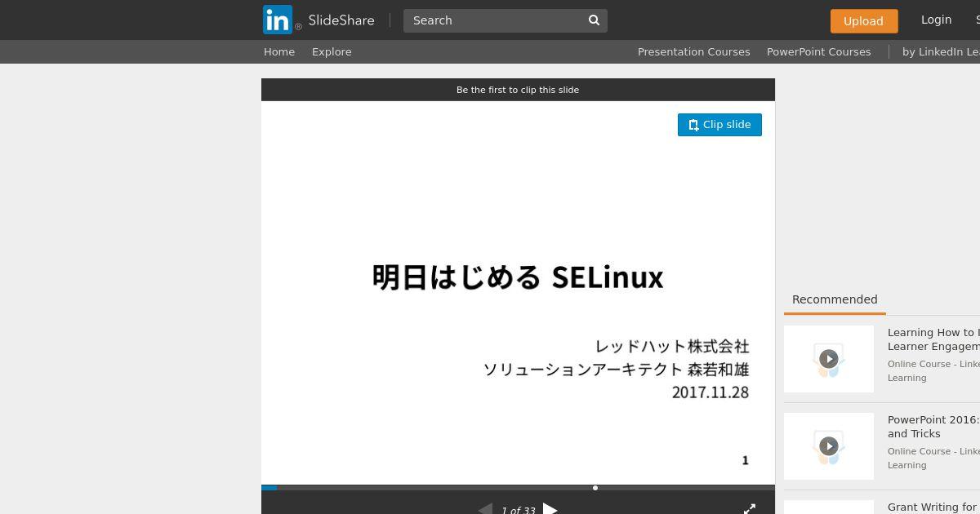Open the Login link
The height and width of the screenshot is (514, 980).
point(936,20)
